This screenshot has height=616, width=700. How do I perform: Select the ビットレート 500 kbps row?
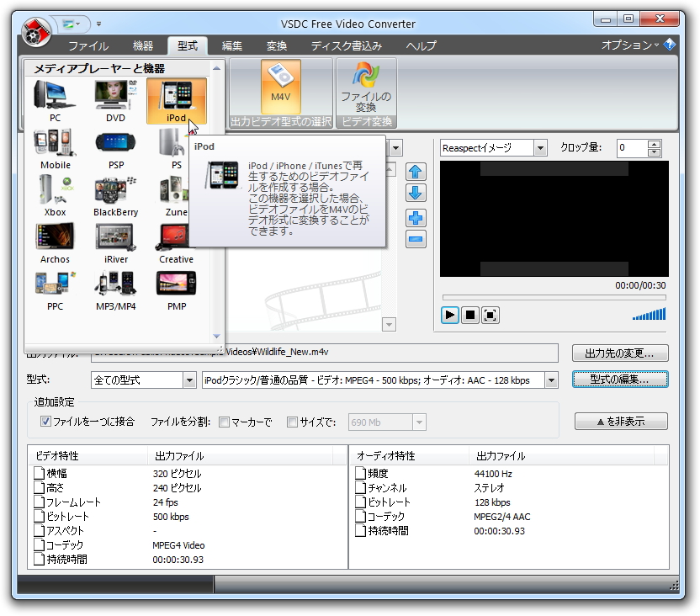click(x=188, y=517)
